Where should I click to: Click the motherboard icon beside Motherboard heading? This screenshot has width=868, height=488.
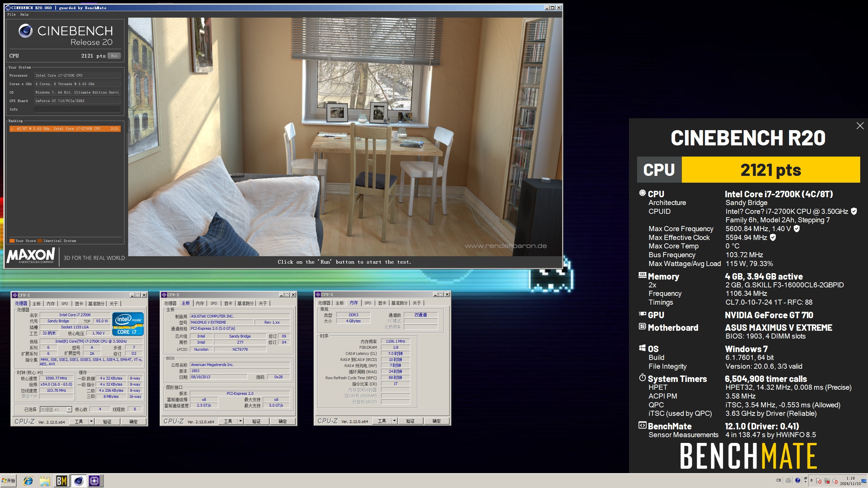[642, 326]
